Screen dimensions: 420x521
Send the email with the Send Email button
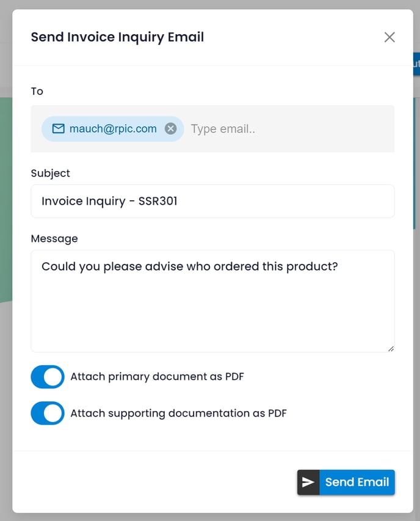click(x=346, y=482)
